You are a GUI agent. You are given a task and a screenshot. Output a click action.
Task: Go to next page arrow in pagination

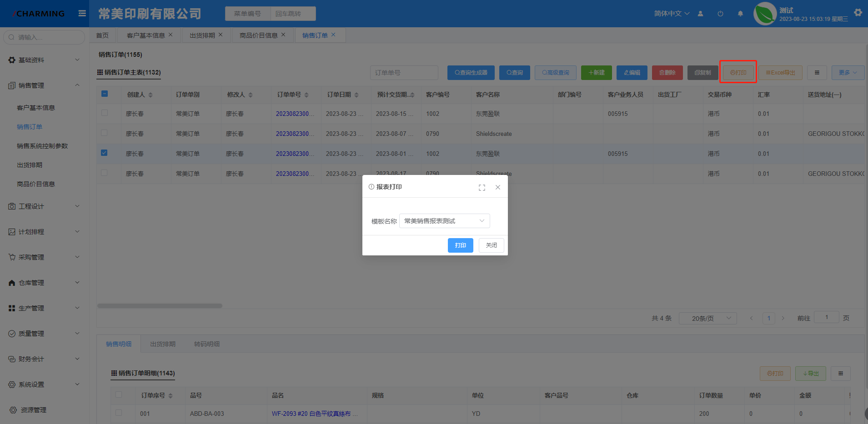[783, 318]
